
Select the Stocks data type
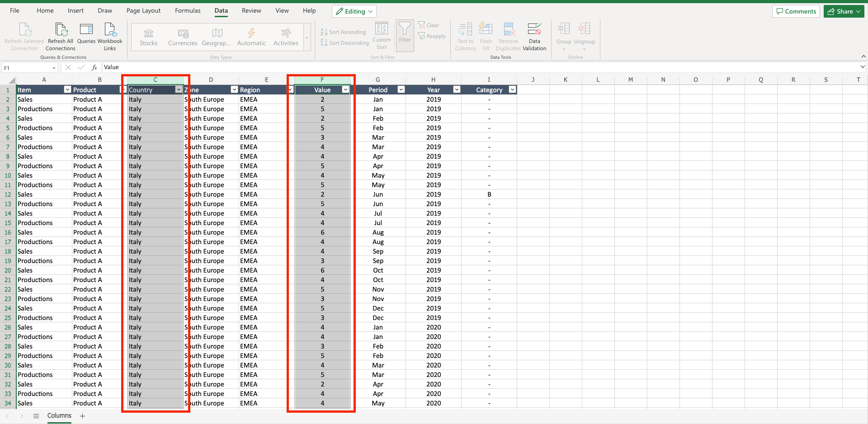click(x=148, y=36)
